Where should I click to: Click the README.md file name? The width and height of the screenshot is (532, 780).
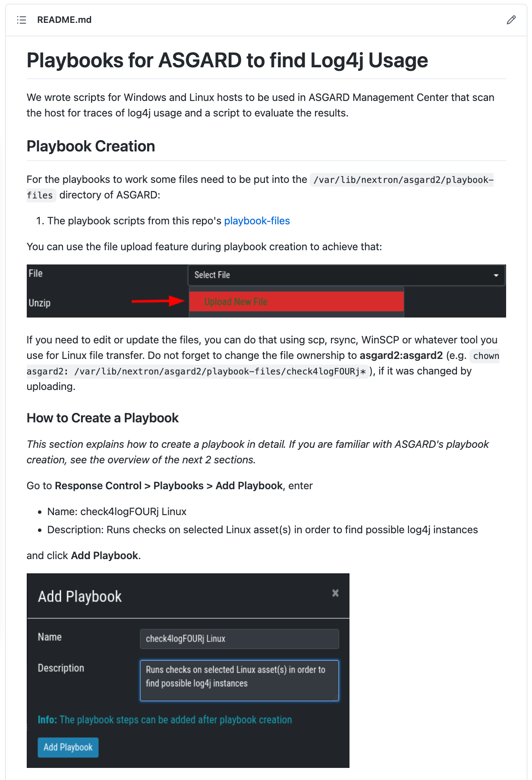point(64,20)
